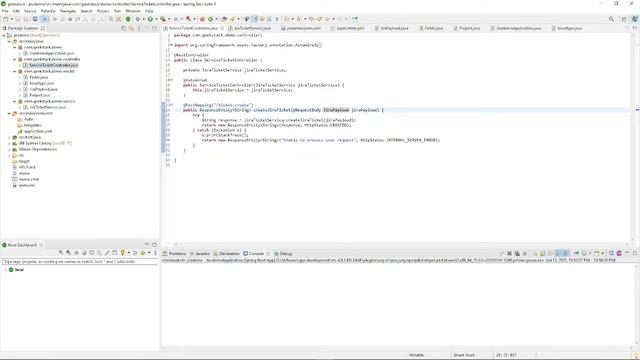Click the lightbulb icon in Boot Dashboard toolbar
Screen dimensions: 640x360
point(122,253)
